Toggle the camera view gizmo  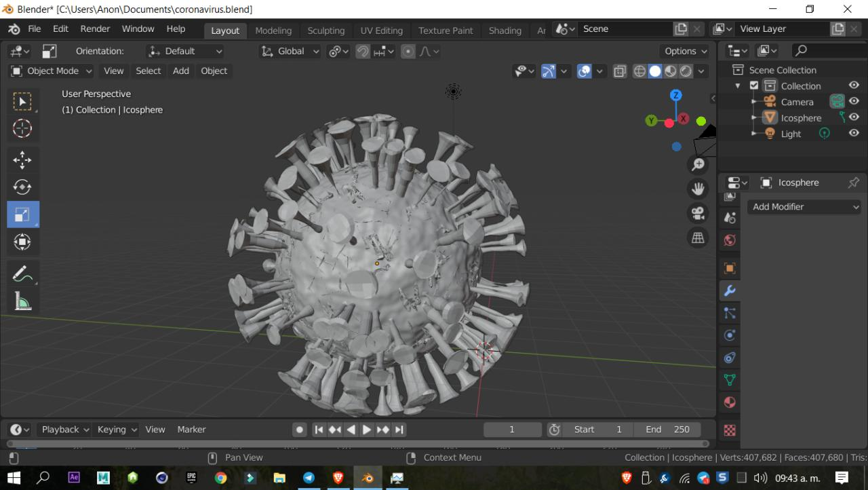[698, 213]
